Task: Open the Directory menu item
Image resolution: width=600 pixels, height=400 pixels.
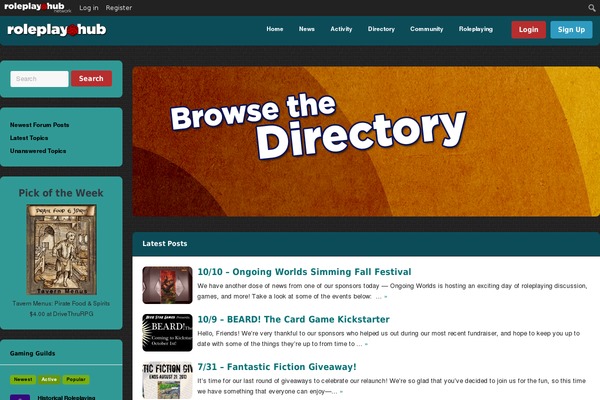Action: 381,29
